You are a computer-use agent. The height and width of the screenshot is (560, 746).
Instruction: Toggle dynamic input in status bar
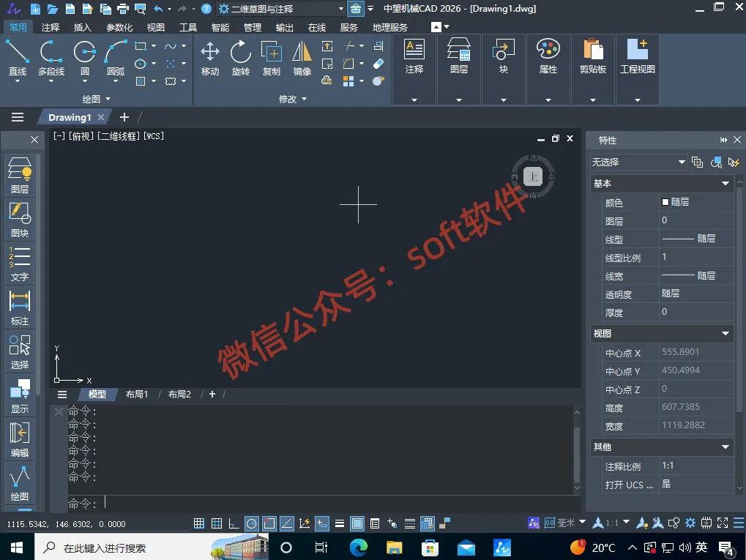[322, 523]
